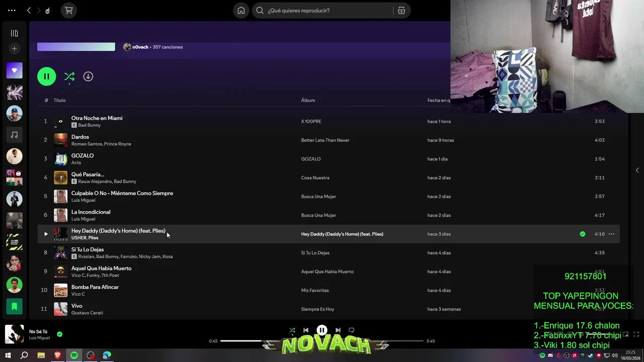Sort by Álbum column header
The height and width of the screenshot is (362, 644).
pyautogui.click(x=308, y=100)
